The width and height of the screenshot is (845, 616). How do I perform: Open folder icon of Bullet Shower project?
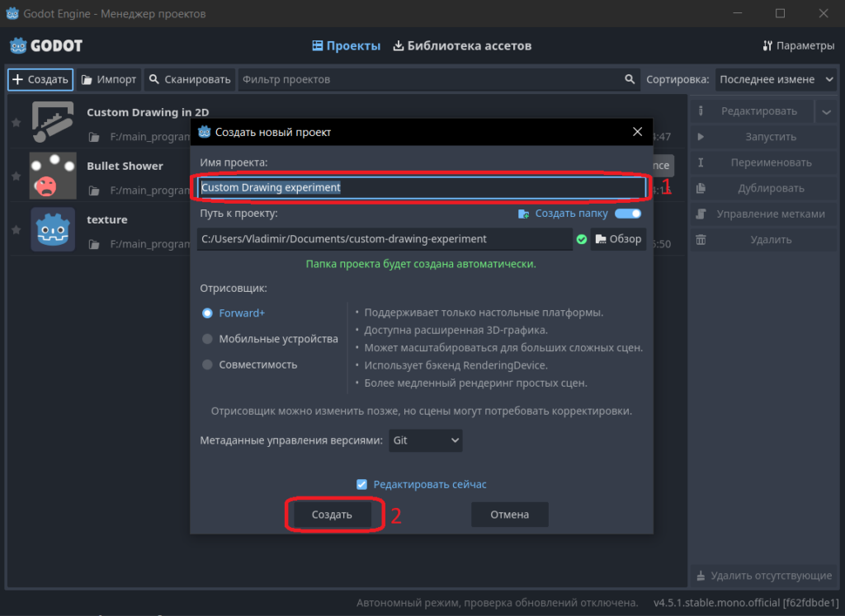(94, 190)
